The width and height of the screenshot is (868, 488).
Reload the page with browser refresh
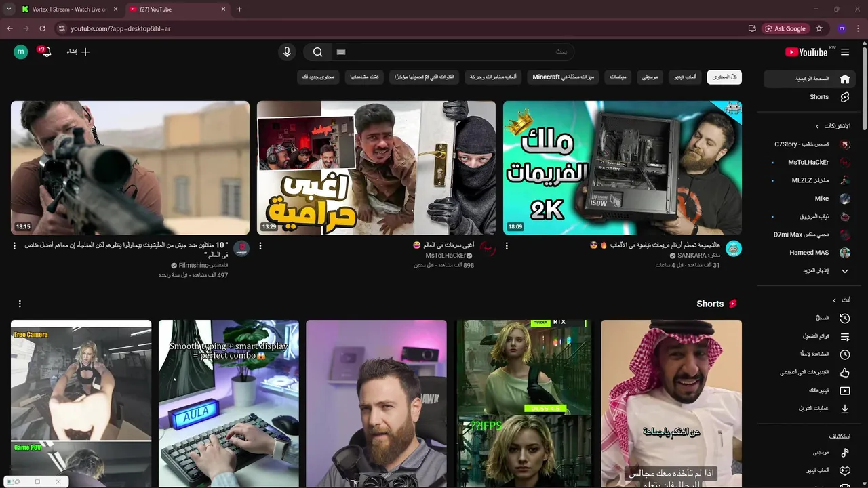click(x=42, y=28)
